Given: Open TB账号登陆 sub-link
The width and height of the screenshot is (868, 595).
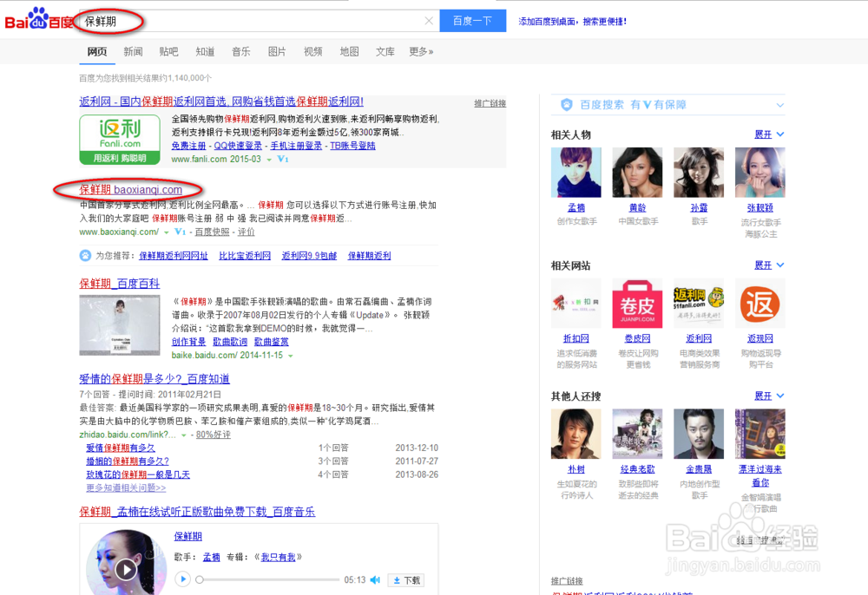Looking at the screenshot, I should click(x=352, y=146).
